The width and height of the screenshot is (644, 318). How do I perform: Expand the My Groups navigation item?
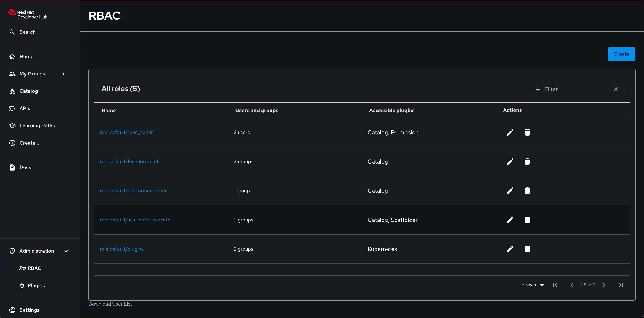64,74
